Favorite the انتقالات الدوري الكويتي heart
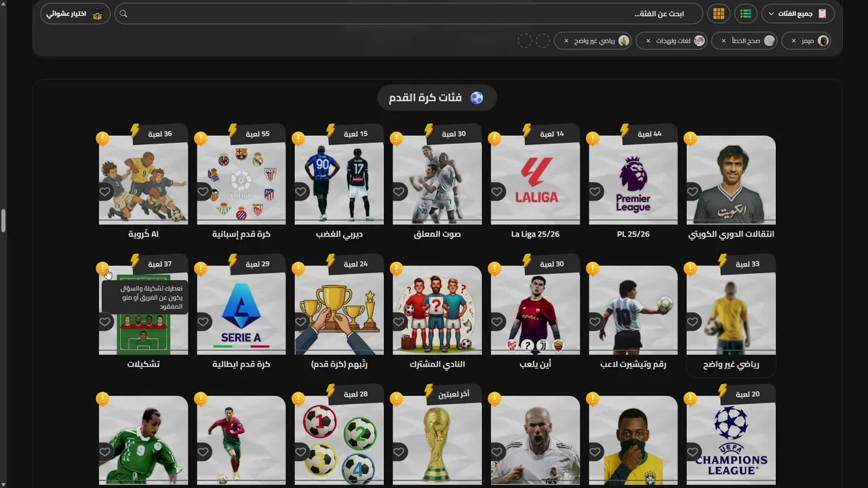The image size is (868, 488). coord(692,192)
